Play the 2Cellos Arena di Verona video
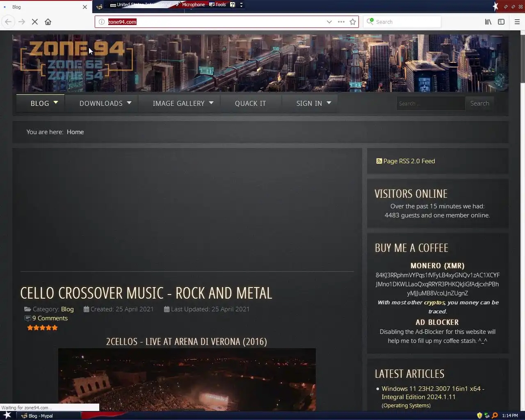 tap(187, 379)
